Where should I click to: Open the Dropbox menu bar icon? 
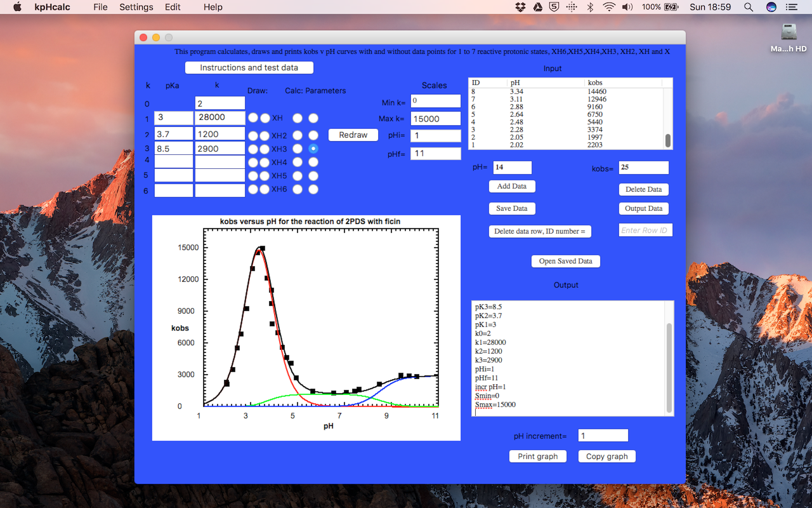521,7
